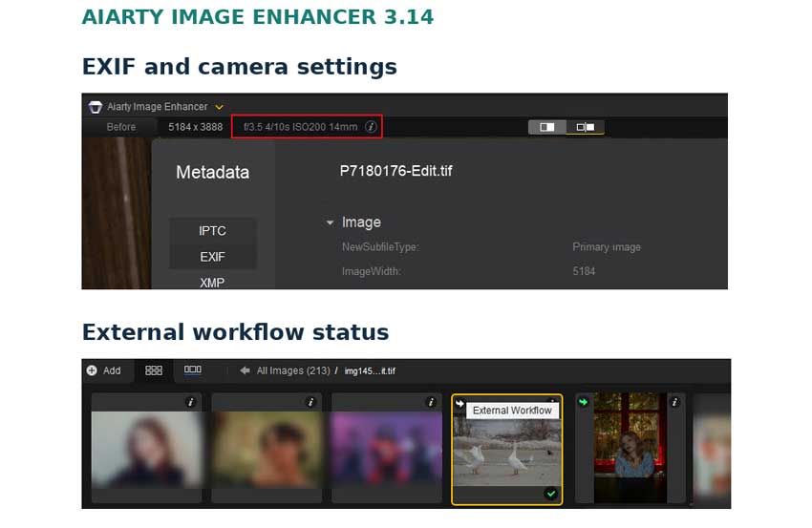
Task: Click the ImageWidth field label
Action: [x=371, y=271]
